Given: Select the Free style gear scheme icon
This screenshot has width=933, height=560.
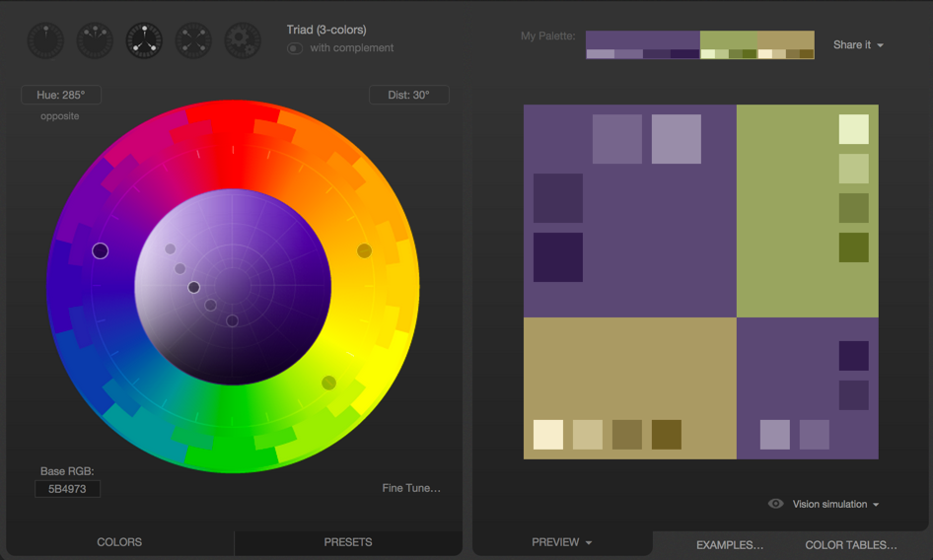Looking at the screenshot, I should (243, 41).
